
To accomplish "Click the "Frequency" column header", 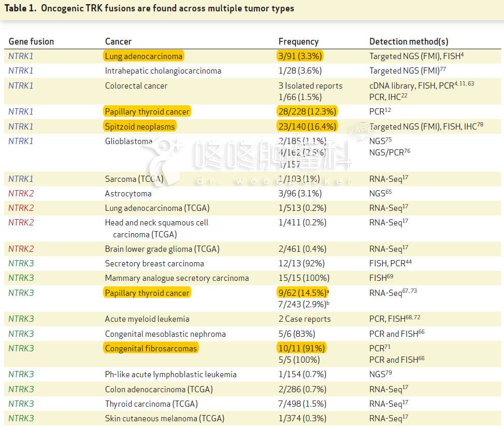I will point(298,41).
